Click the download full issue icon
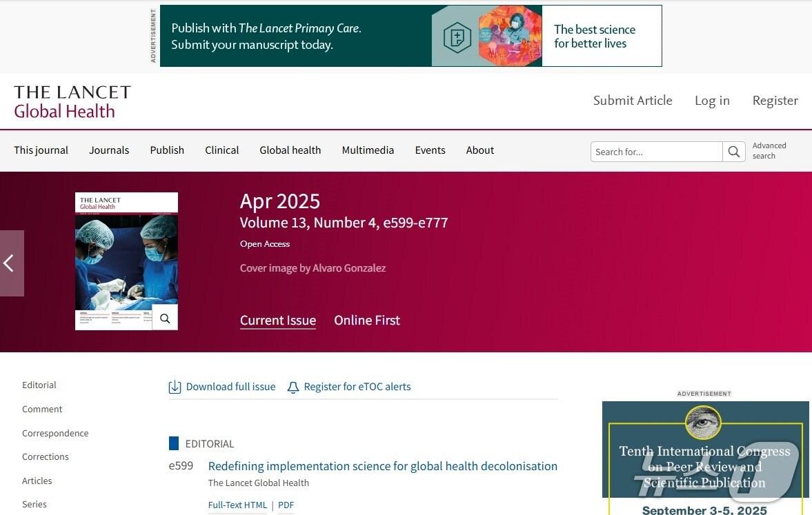Image resolution: width=812 pixels, height=515 pixels. [175, 387]
